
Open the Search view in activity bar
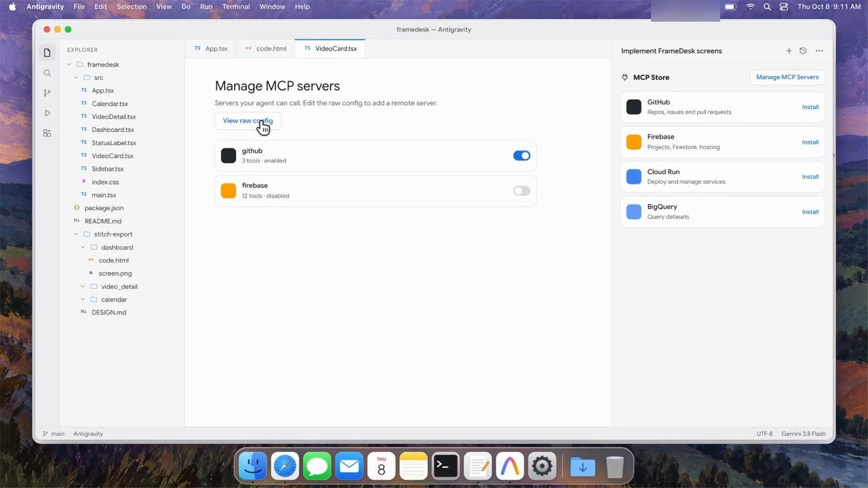coord(47,73)
